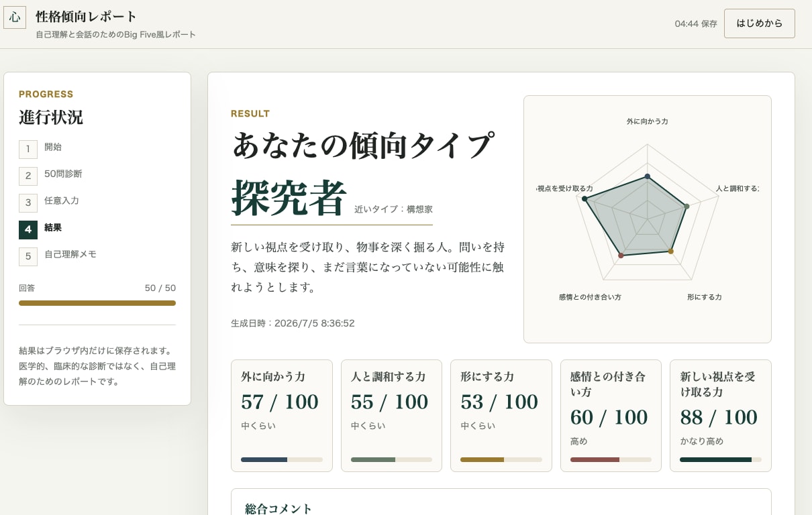Click the 高め label under 60 / 100
This screenshot has width=812, height=515.
pos(579,441)
